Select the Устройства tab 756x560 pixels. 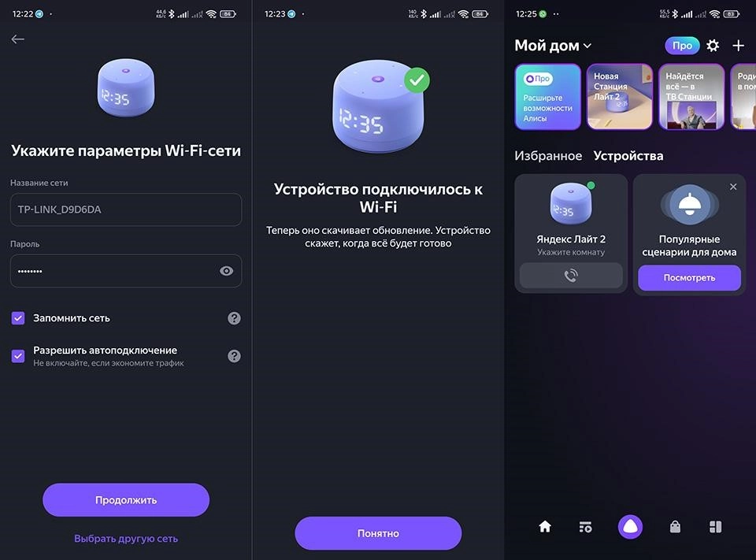(x=628, y=156)
